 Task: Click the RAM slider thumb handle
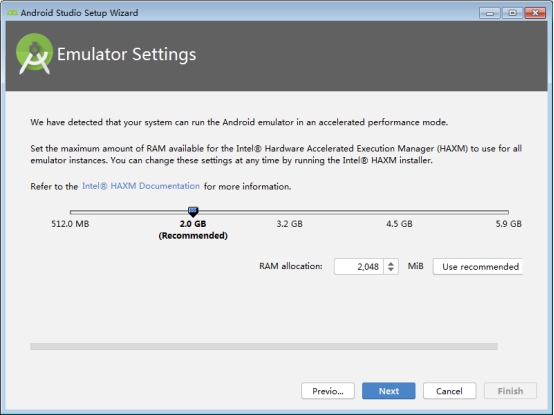(193, 212)
